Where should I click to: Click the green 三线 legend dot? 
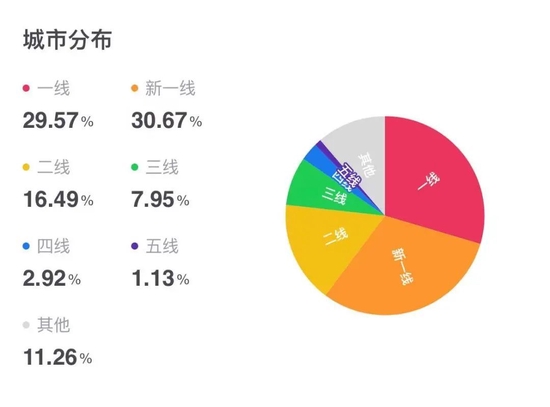click(x=135, y=167)
